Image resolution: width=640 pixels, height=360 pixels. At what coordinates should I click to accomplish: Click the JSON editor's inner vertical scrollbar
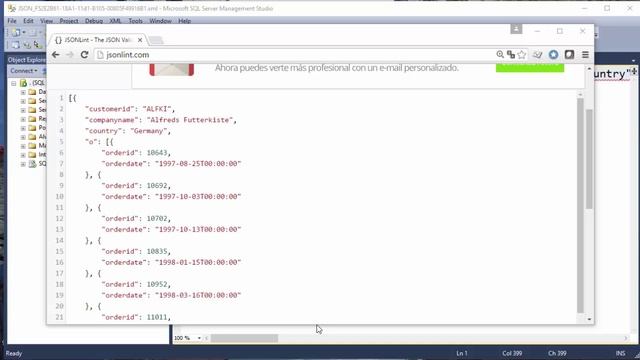(x=580, y=205)
